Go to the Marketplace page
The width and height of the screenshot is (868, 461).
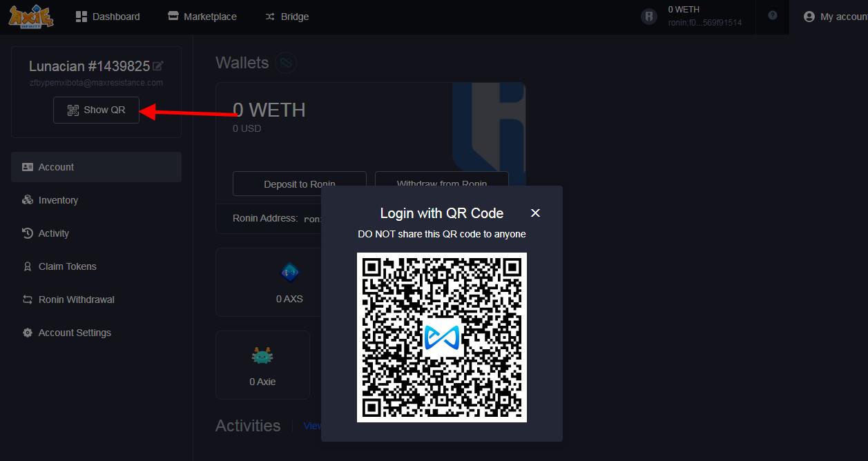[x=202, y=17]
